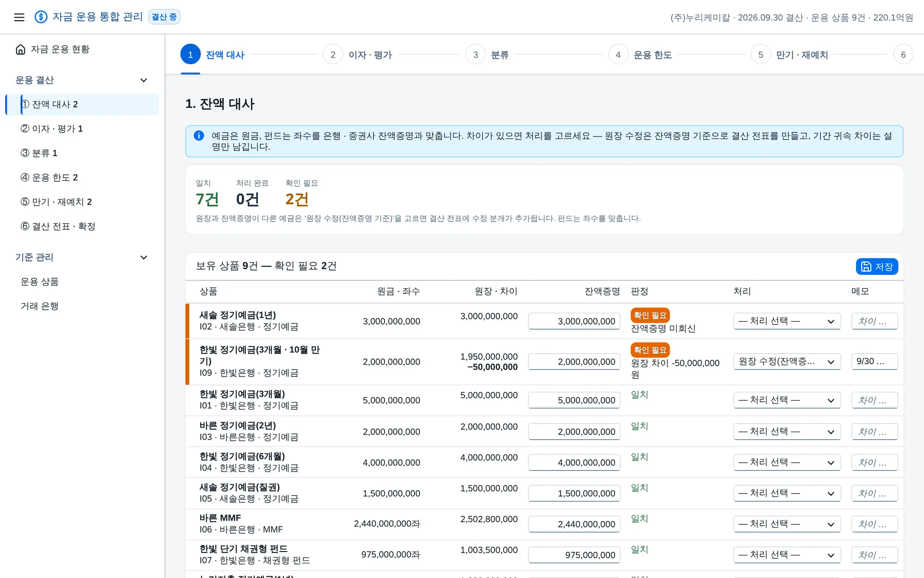
Task: Click memo field containing 9/30
Action: tap(875, 362)
